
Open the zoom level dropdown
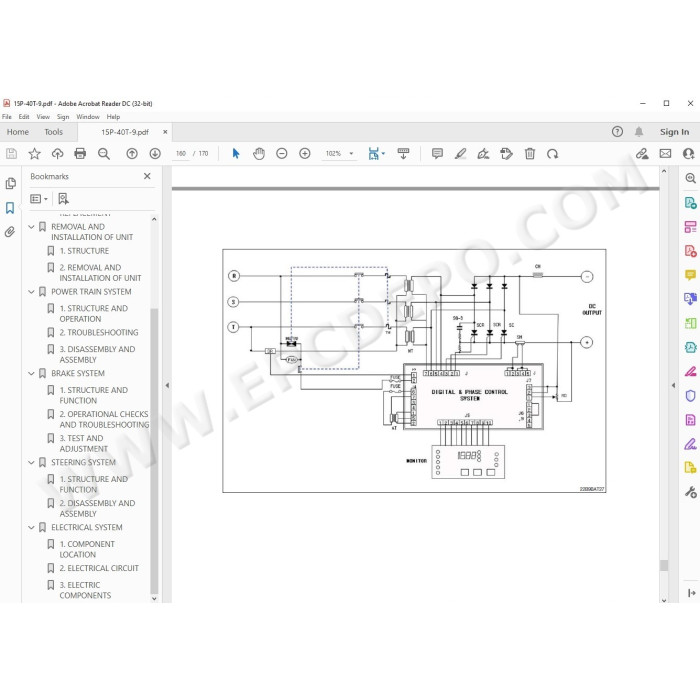pyautogui.click(x=351, y=154)
